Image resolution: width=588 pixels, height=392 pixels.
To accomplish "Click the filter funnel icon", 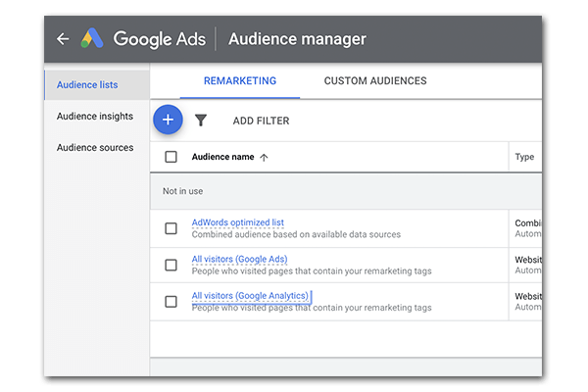I will [201, 120].
